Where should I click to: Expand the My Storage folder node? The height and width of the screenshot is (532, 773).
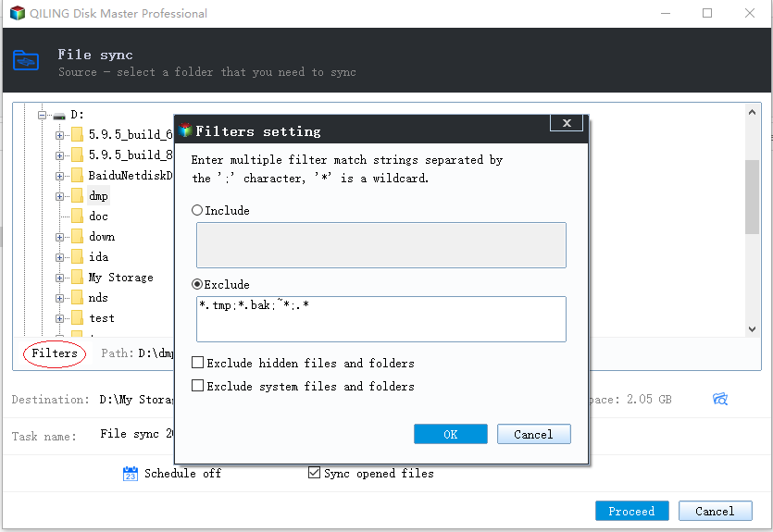59,278
